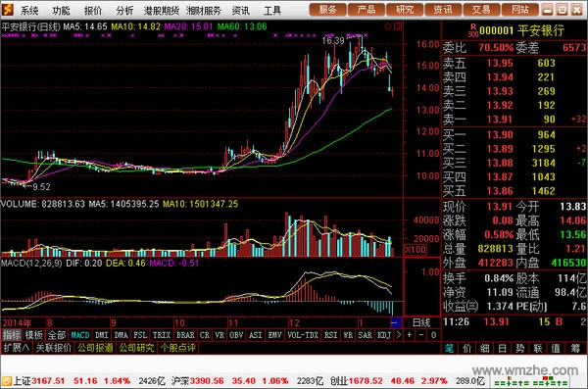Switch the indicator to KDJ
The image size is (588, 389).
coord(383,335)
